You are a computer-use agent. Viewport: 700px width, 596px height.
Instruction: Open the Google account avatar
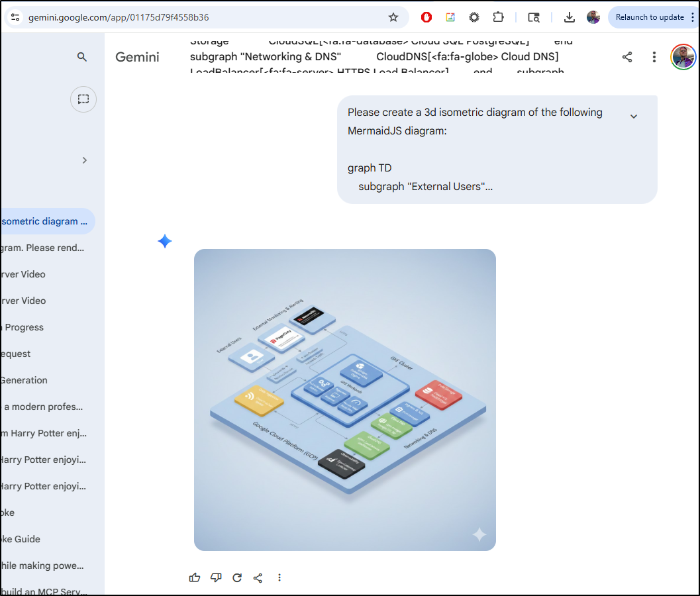click(x=683, y=57)
